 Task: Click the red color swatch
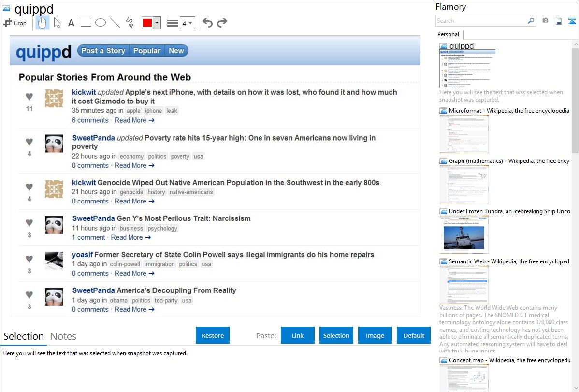tap(147, 23)
